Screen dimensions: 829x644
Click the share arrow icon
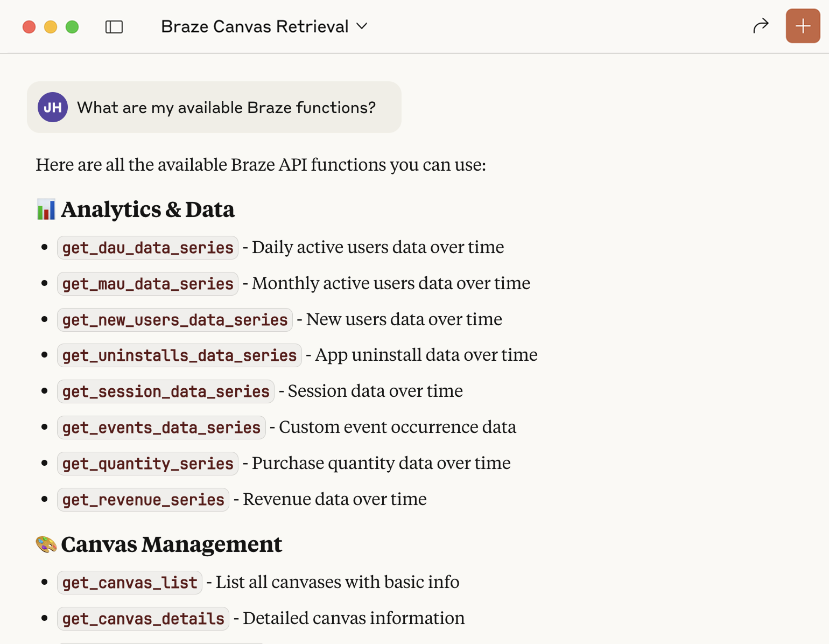(x=760, y=26)
